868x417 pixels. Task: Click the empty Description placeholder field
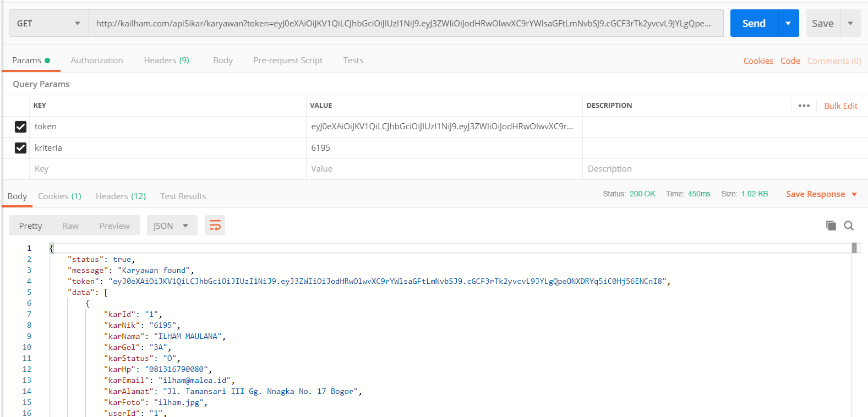[725, 169]
